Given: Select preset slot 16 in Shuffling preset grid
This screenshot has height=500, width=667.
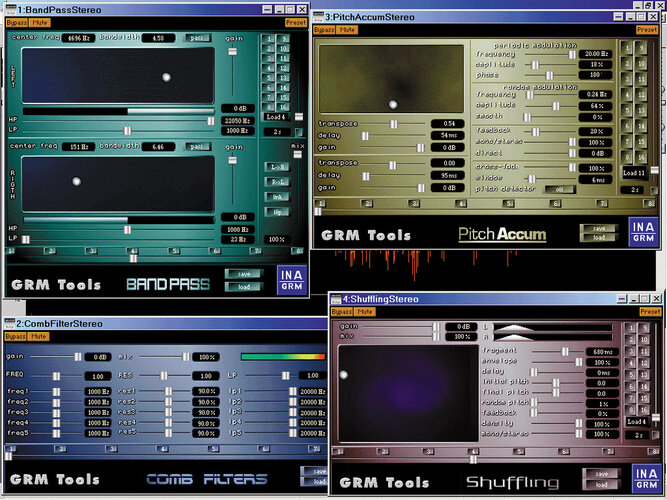Looking at the screenshot, I should coord(644,409).
